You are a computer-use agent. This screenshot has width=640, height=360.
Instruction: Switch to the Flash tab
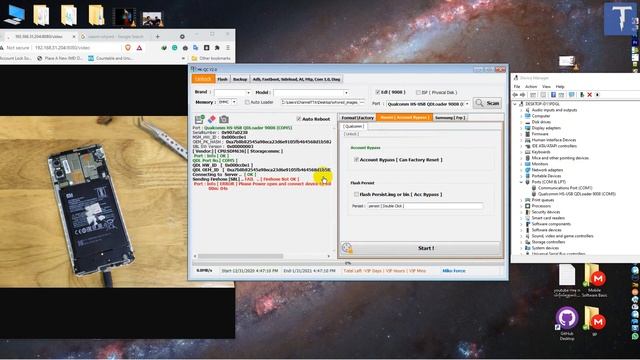222,79
